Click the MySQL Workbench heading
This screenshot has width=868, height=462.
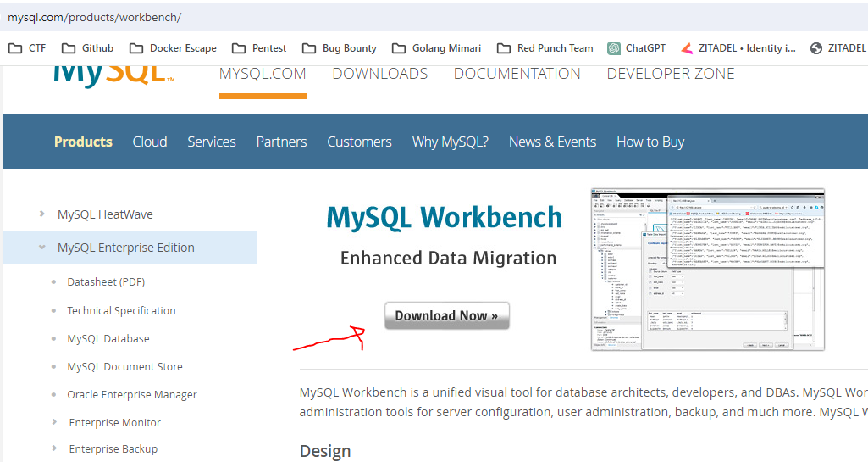click(444, 217)
